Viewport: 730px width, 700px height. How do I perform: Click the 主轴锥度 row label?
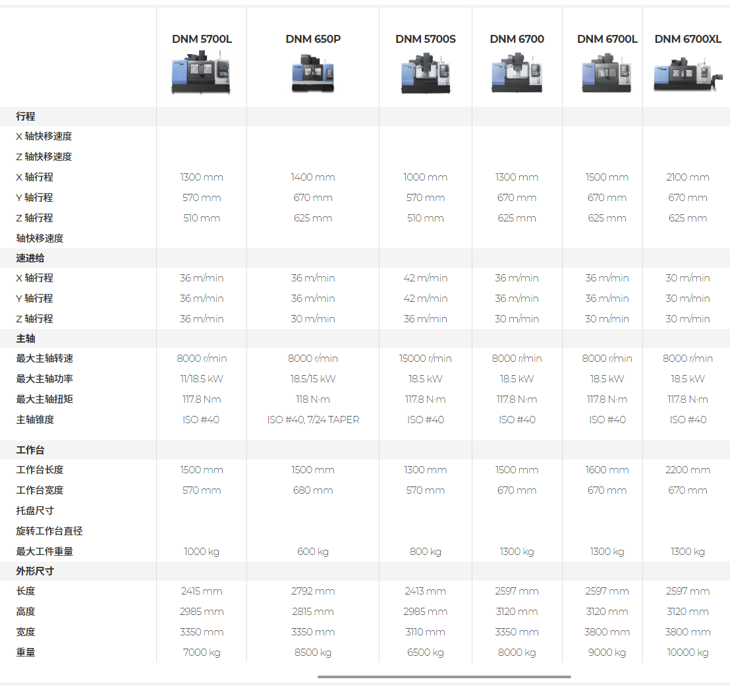(x=35, y=420)
